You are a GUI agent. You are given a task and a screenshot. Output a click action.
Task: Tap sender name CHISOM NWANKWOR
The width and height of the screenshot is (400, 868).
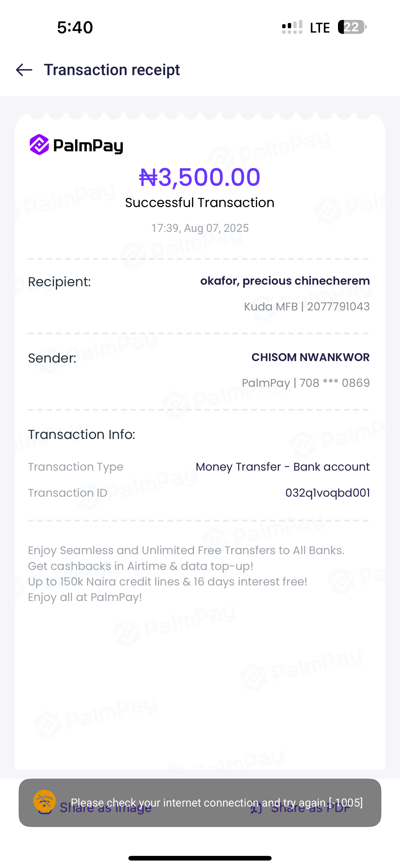(310, 357)
